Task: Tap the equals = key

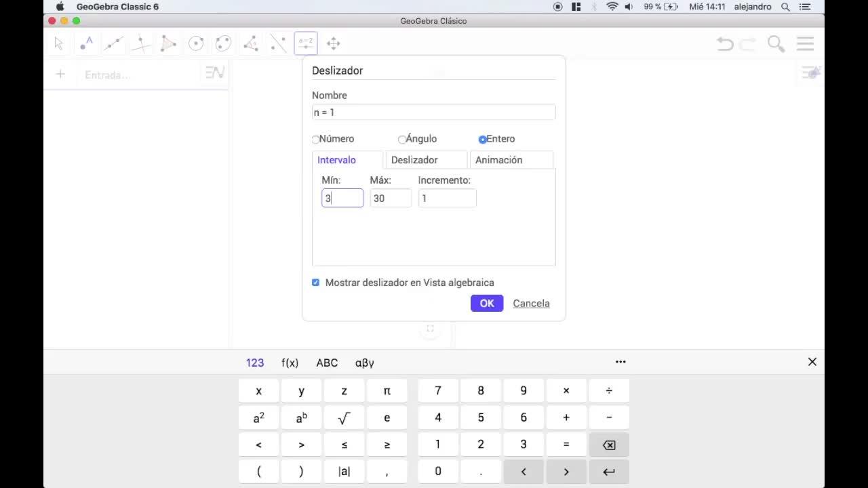Action: pyautogui.click(x=566, y=445)
